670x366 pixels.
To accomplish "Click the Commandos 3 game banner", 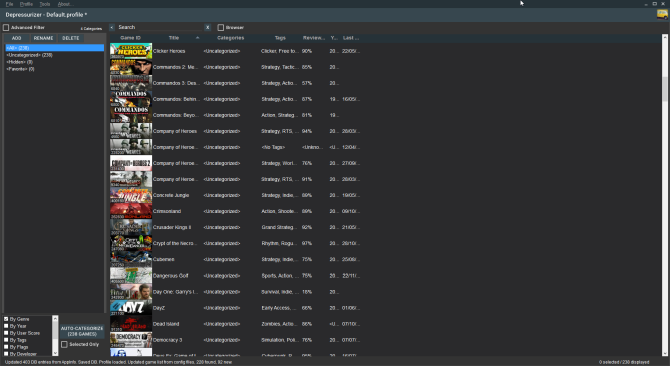I will (x=131, y=83).
